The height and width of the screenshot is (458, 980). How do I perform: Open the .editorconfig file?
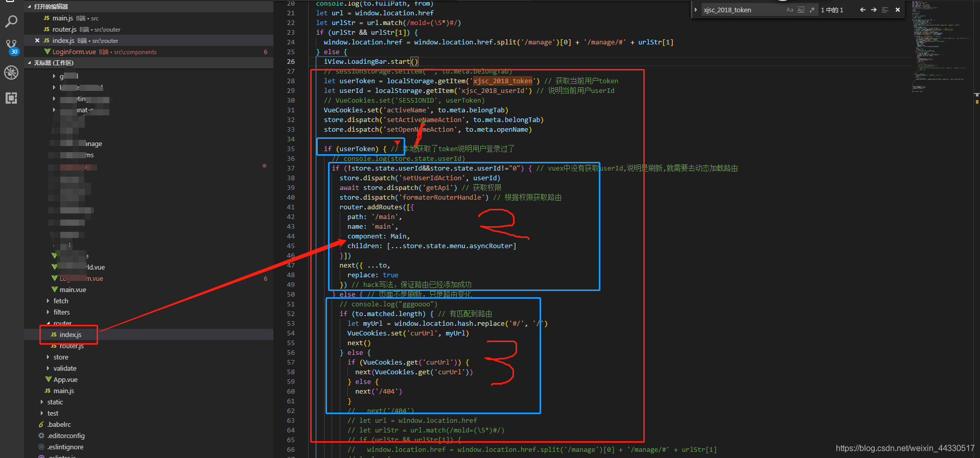(x=149, y=436)
